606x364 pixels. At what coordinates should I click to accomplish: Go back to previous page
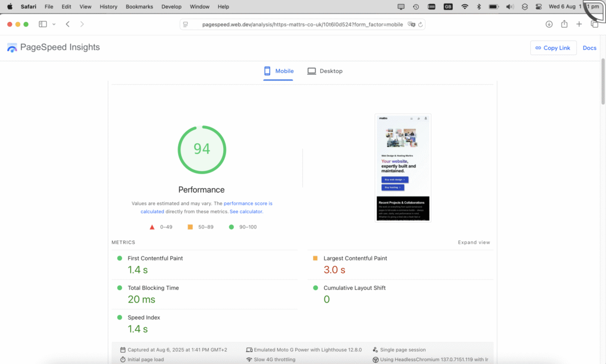point(67,24)
